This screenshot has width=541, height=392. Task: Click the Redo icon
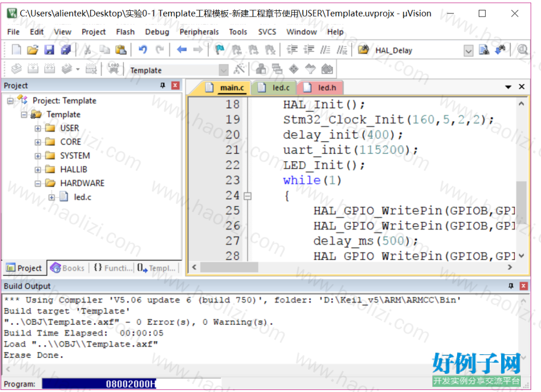point(160,50)
